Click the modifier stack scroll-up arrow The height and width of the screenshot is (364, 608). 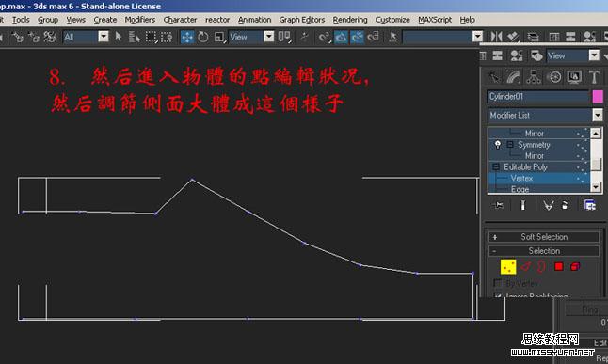click(596, 134)
